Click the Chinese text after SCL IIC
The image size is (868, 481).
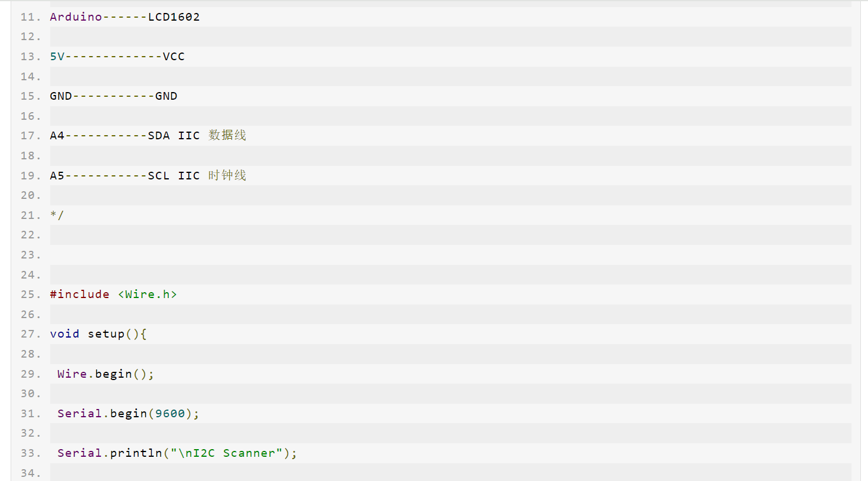(x=227, y=176)
